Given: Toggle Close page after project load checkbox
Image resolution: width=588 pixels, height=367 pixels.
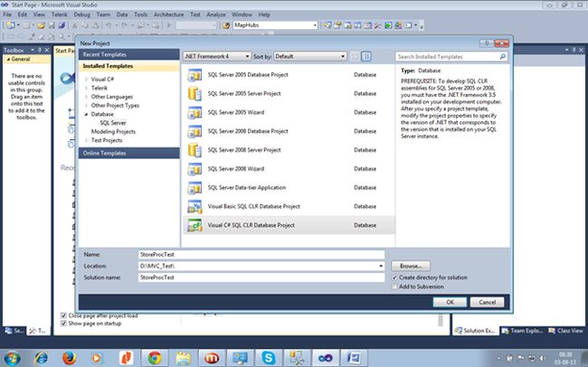Looking at the screenshot, I should pyautogui.click(x=63, y=315).
